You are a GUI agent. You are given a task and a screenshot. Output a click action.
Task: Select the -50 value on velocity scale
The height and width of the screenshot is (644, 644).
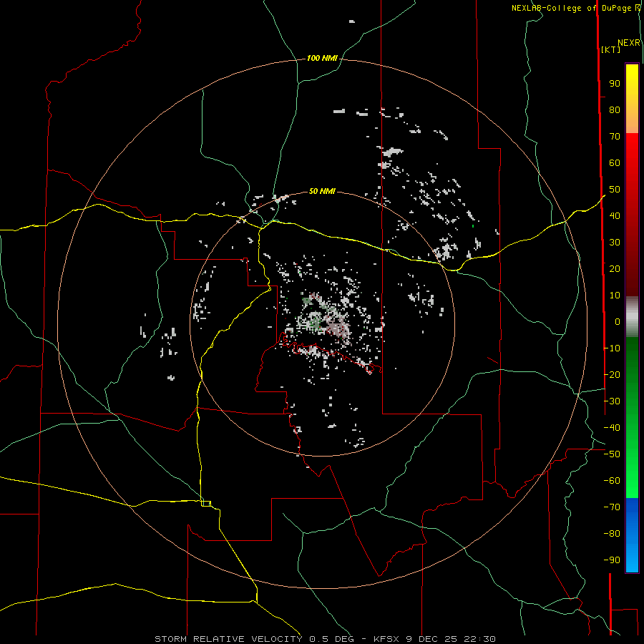pyautogui.click(x=612, y=454)
